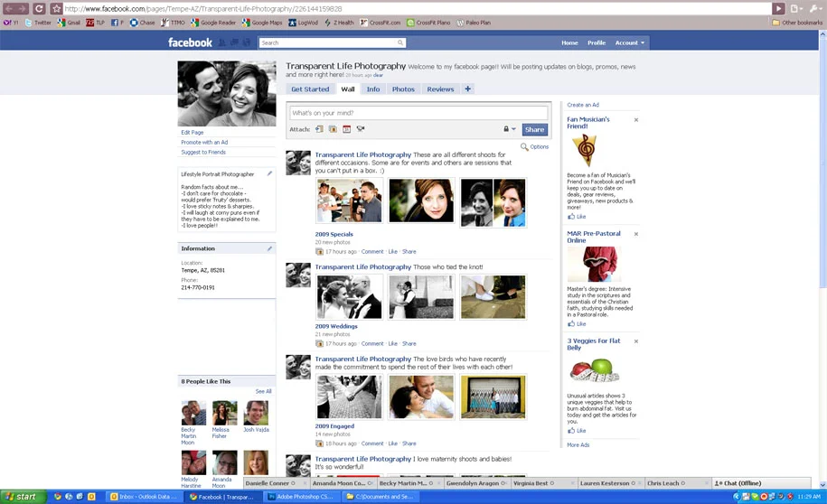
Task: Edit the Information section pencil
Action: [269, 248]
